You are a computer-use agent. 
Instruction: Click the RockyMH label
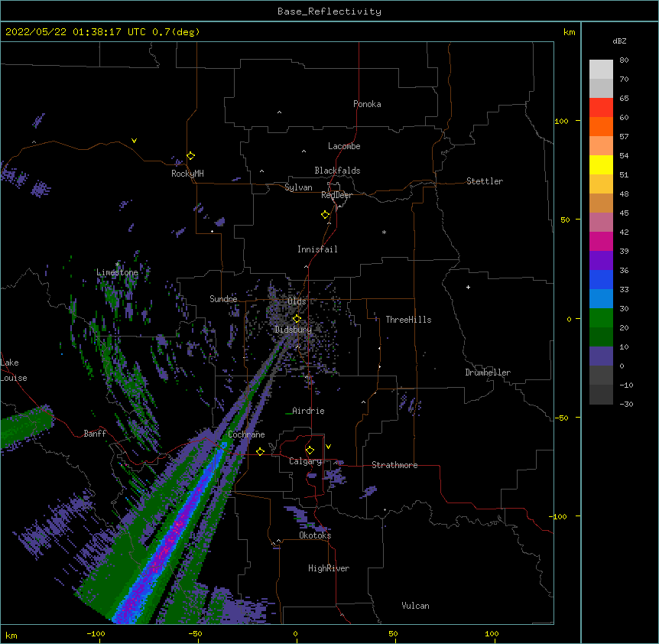(x=187, y=174)
